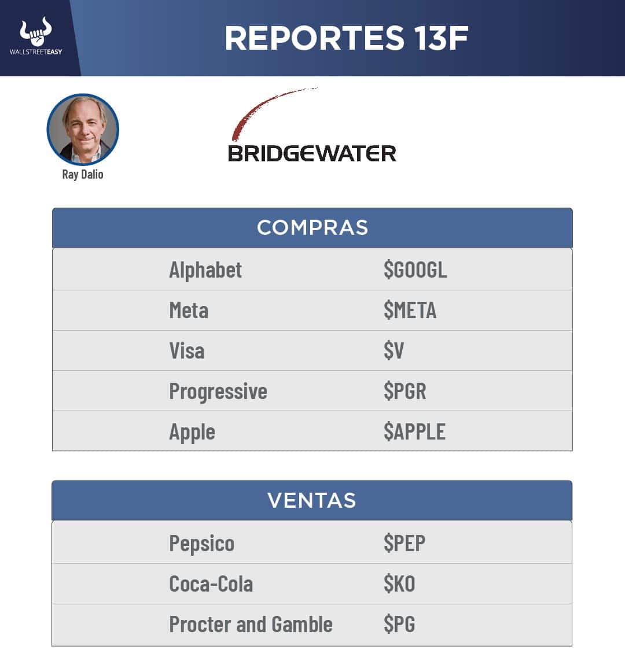Click the $KO ticker symbol
625x672 pixels.
[399, 584]
